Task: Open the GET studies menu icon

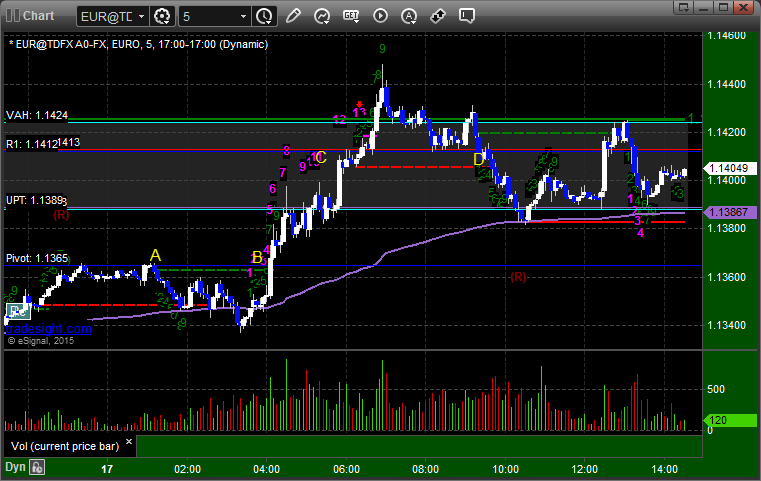Action: click(x=351, y=16)
